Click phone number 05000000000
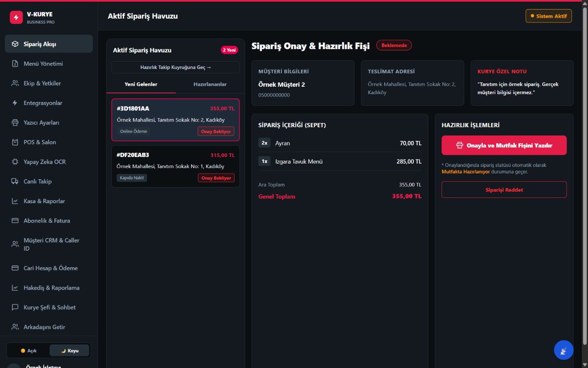The image size is (588, 368). coord(274,95)
